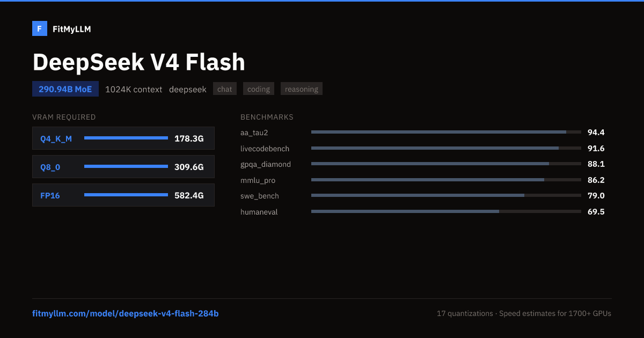
Task: Select the chat tag
Action: [225, 89]
